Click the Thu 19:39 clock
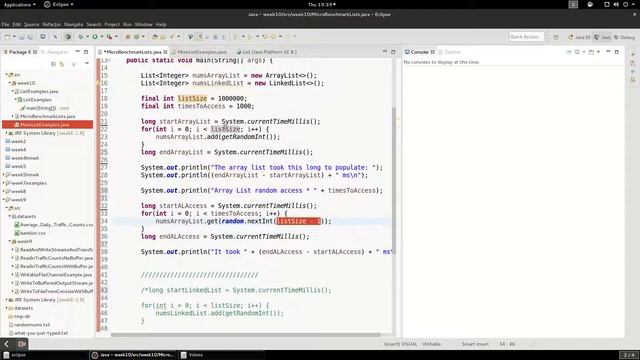The image size is (640, 360). pos(321,4)
